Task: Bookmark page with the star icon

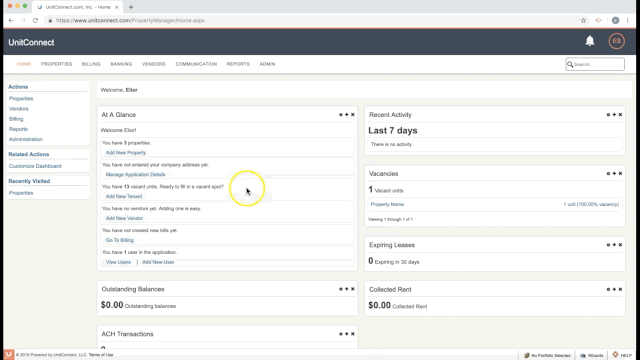Action: pyautogui.click(x=583, y=20)
